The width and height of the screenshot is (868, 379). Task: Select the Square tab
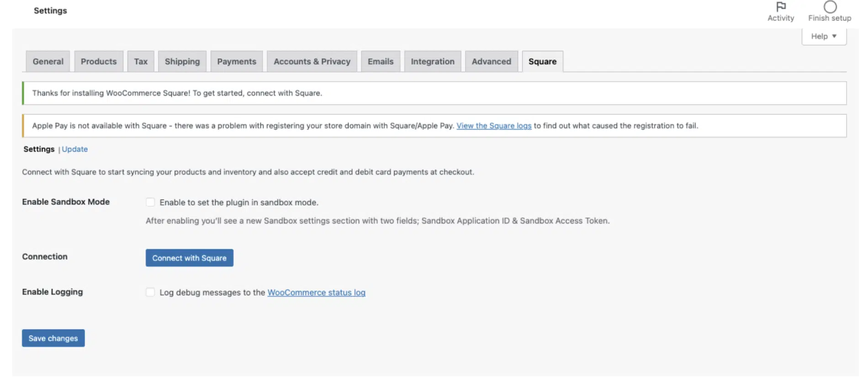coord(542,62)
